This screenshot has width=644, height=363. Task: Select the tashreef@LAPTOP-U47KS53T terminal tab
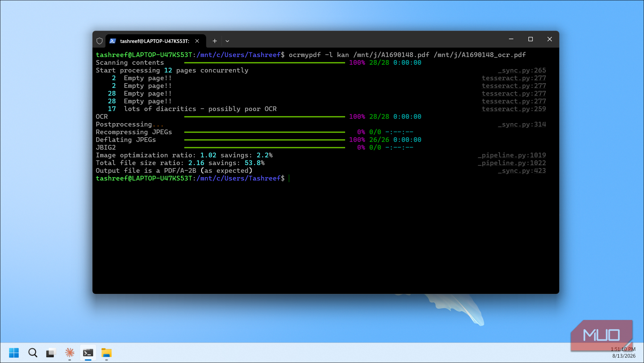155,41
